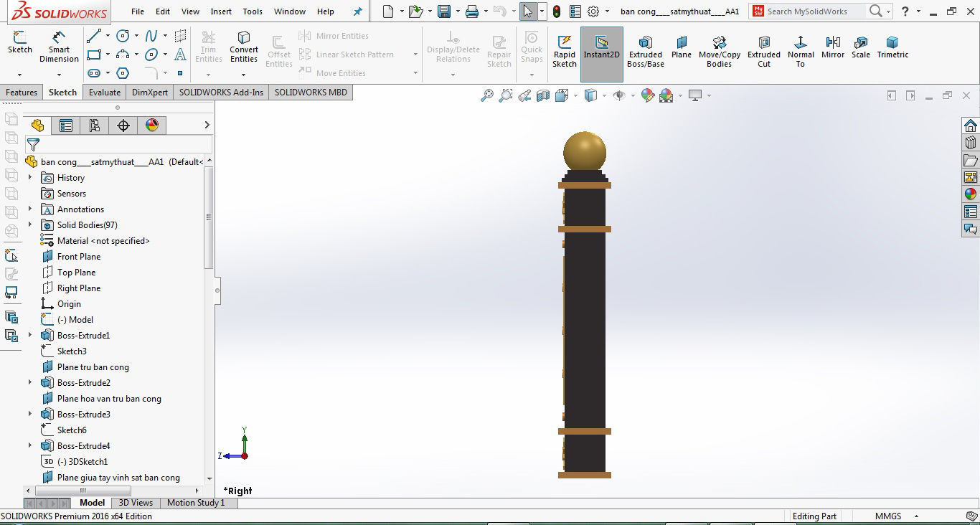Open the File menu
The width and height of the screenshot is (980, 525).
click(x=138, y=11)
